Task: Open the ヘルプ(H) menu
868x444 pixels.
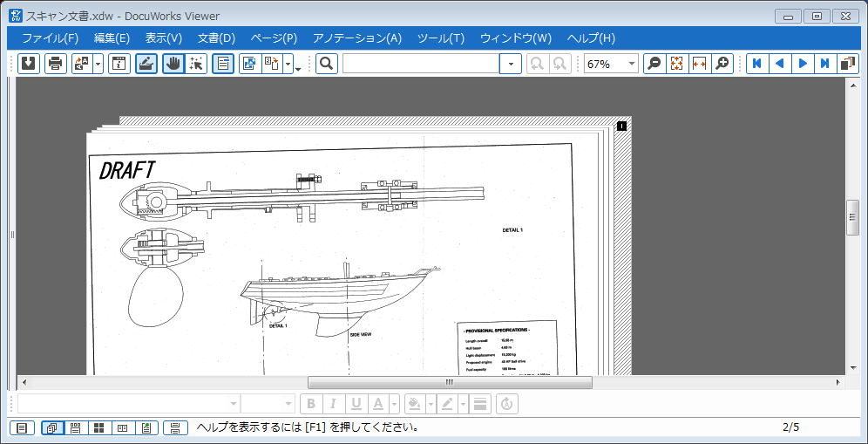Action: pos(591,38)
